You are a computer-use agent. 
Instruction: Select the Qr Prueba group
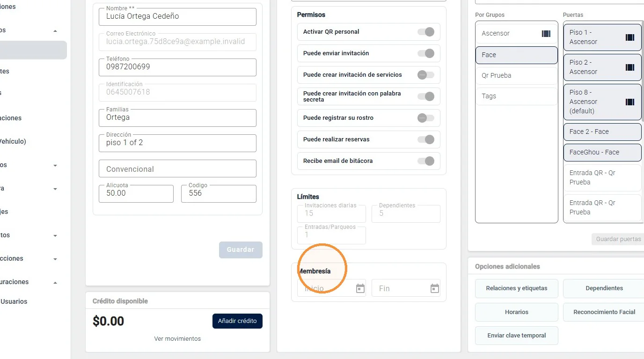pyautogui.click(x=517, y=75)
